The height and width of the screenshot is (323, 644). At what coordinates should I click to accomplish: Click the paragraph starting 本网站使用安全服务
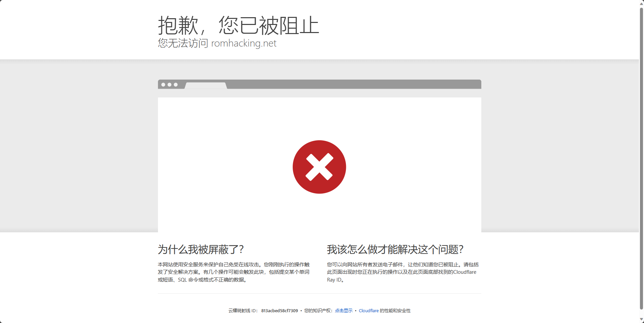234,272
